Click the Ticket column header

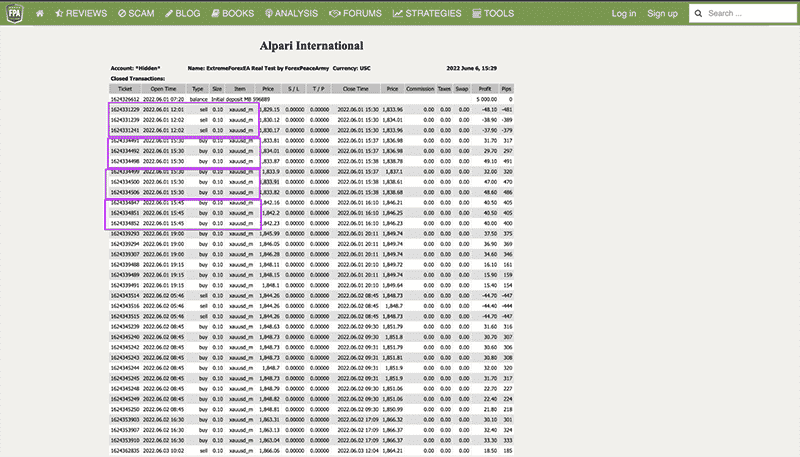125,89
